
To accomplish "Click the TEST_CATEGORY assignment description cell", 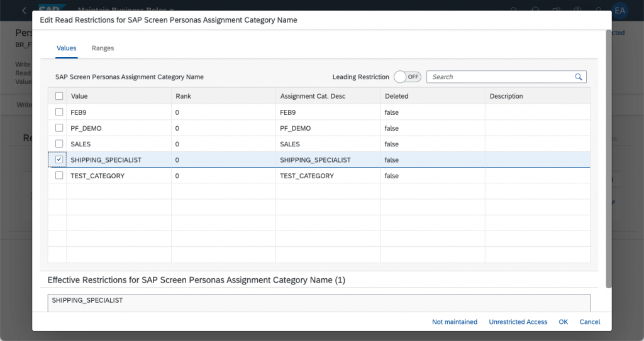I will (328, 176).
